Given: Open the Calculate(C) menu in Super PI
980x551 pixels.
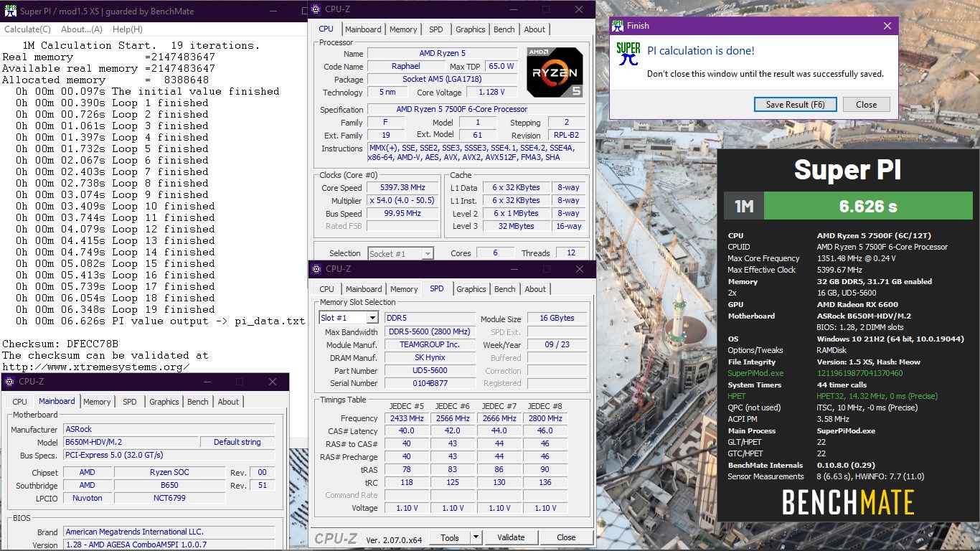Looking at the screenshot, I should click(27, 29).
